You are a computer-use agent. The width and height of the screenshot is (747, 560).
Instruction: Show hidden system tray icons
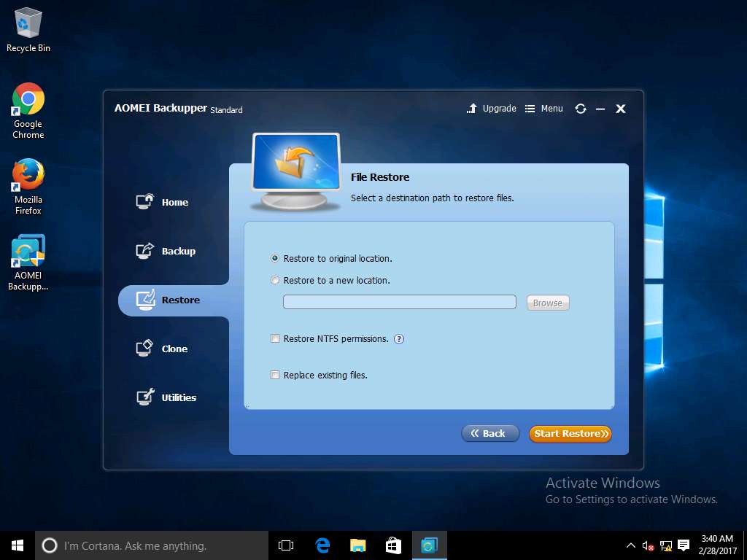tap(630, 545)
